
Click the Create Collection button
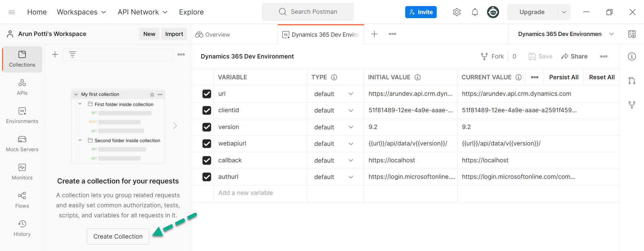point(118,237)
